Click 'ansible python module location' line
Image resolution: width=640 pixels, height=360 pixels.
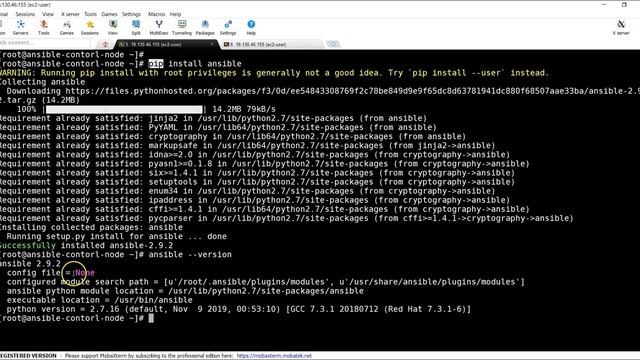click(185, 291)
